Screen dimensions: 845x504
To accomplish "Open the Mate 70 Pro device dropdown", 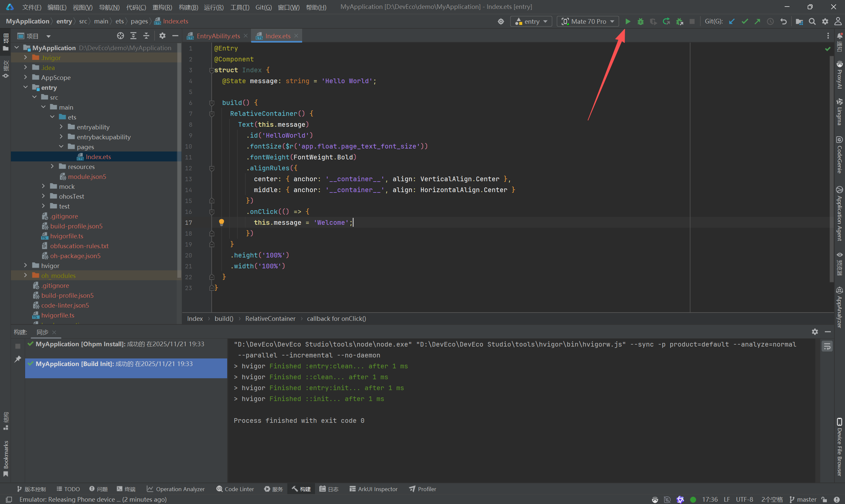I will (588, 21).
